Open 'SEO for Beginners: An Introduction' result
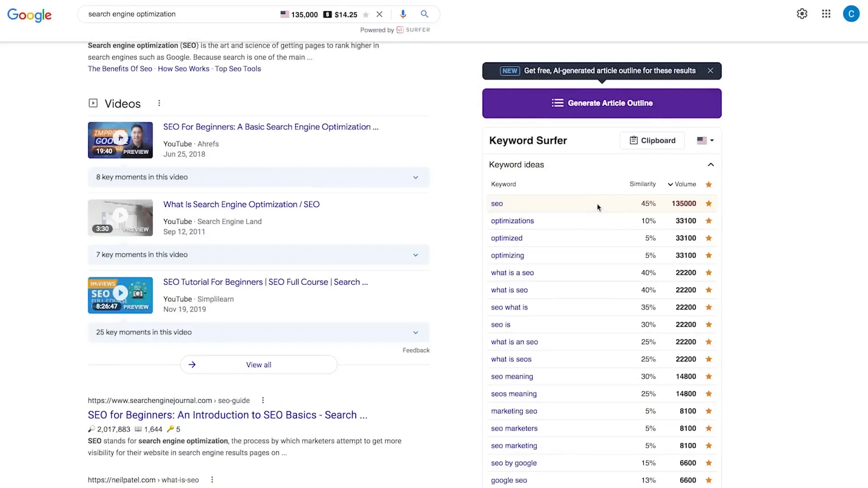The height and width of the screenshot is (488, 868). point(227,415)
